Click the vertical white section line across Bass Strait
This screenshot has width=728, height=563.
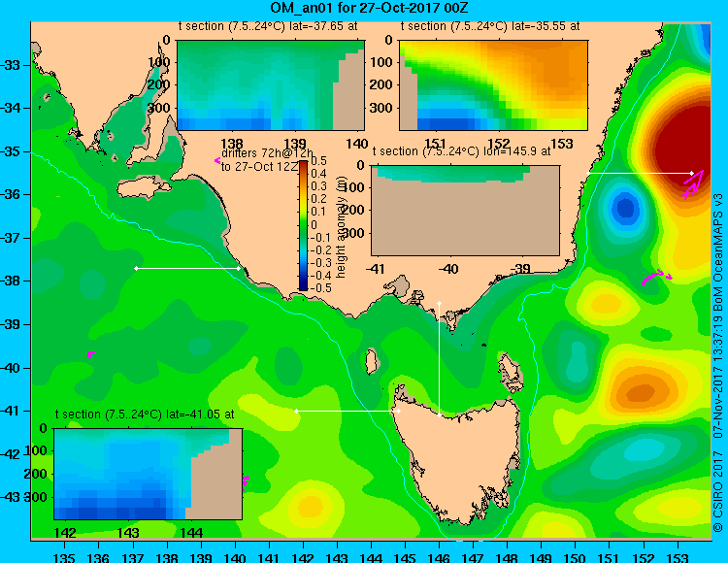point(439,359)
